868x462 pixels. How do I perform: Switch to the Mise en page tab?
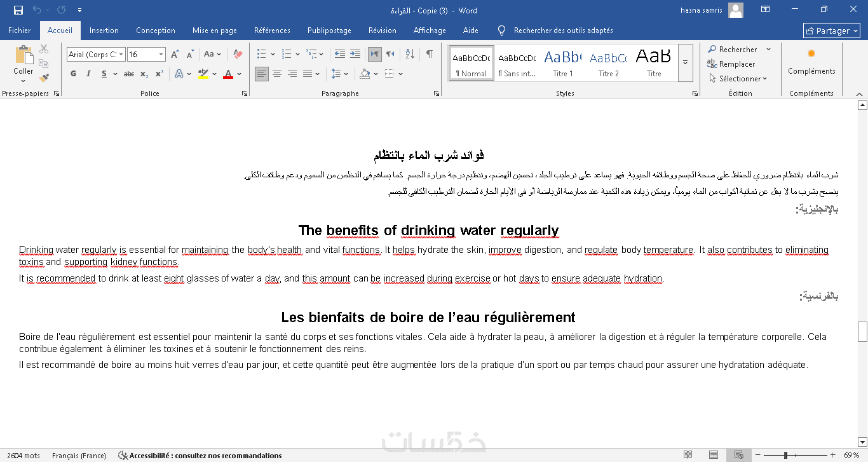pos(215,31)
